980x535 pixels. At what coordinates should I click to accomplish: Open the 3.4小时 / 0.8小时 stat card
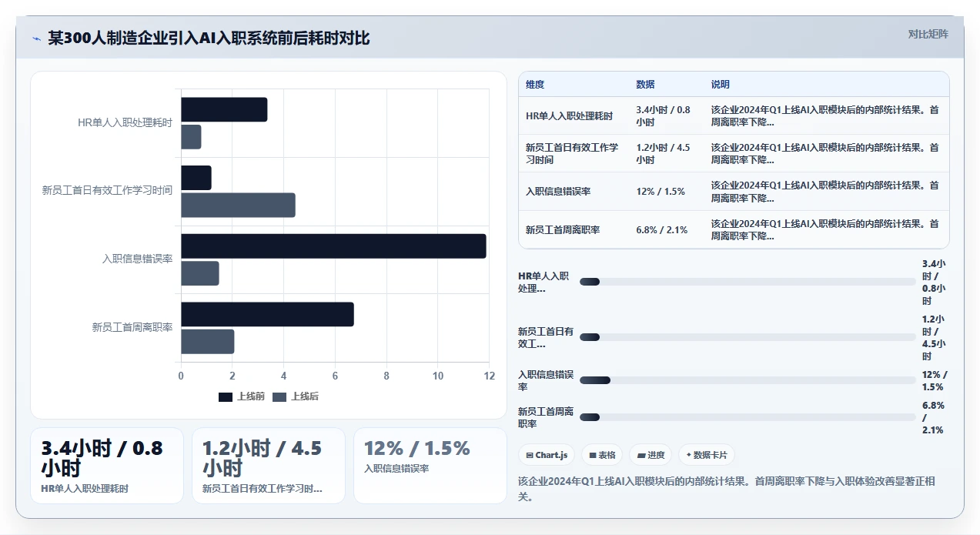click(x=107, y=466)
